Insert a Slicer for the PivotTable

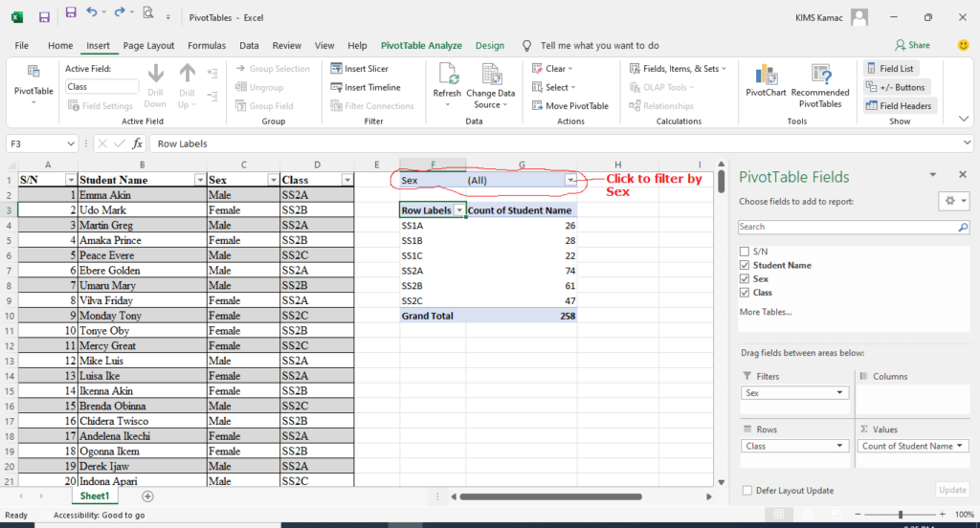pos(360,69)
